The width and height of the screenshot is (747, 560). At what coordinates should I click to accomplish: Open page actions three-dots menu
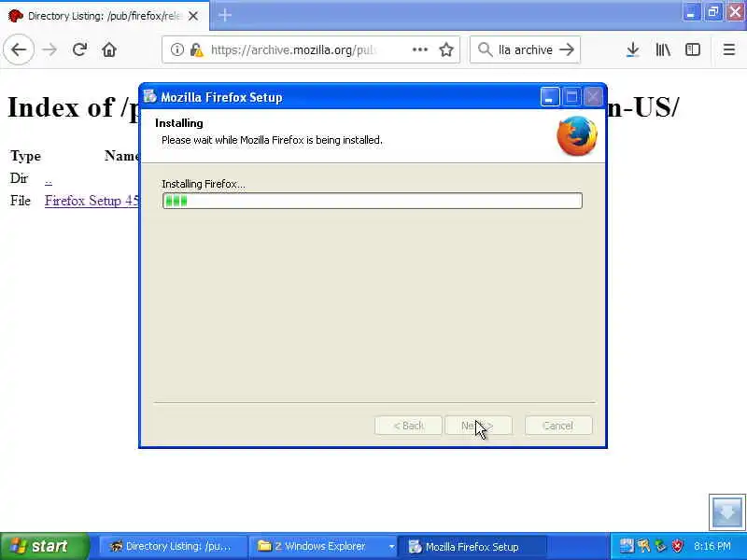tap(419, 49)
